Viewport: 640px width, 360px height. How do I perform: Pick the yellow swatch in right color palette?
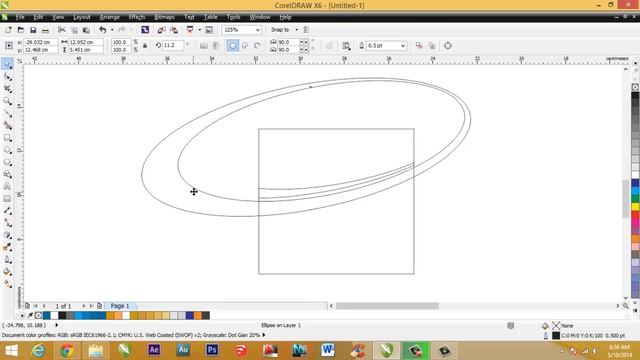635,207
